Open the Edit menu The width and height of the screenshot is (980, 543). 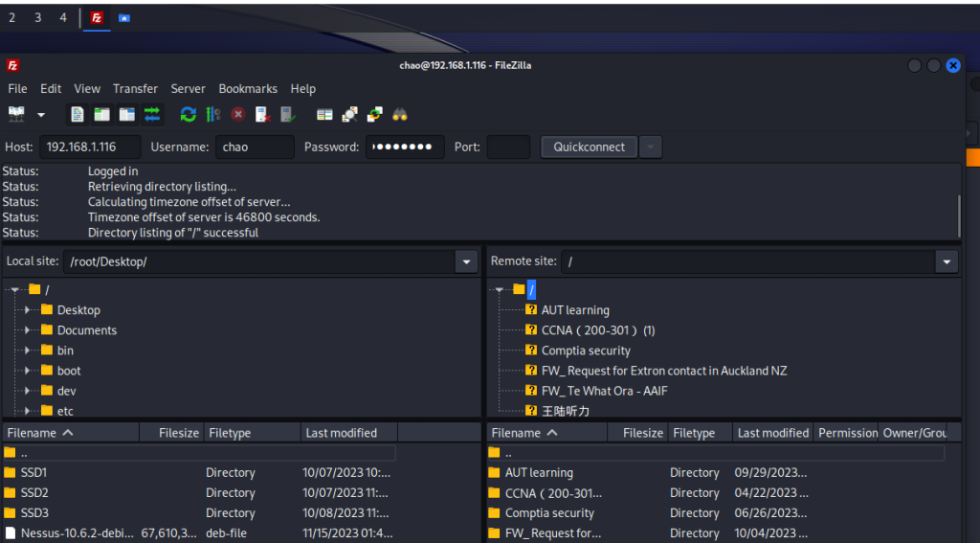(51, 89)
